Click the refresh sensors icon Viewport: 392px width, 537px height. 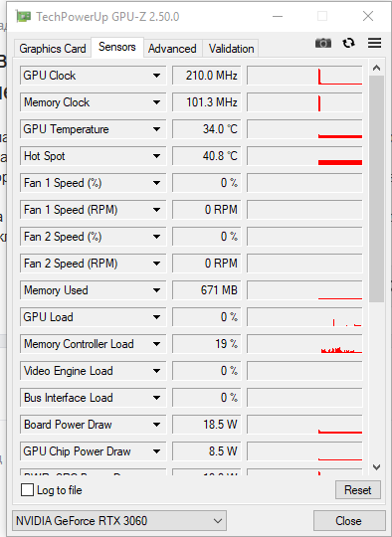348,43
